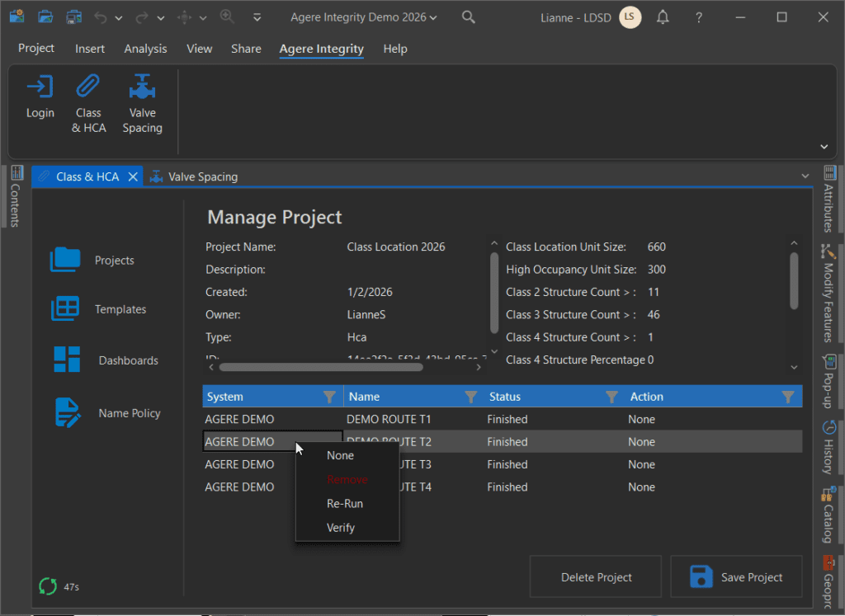Click the Save Project button
This screenshot has height=616, width=845.
click(736, 577)
